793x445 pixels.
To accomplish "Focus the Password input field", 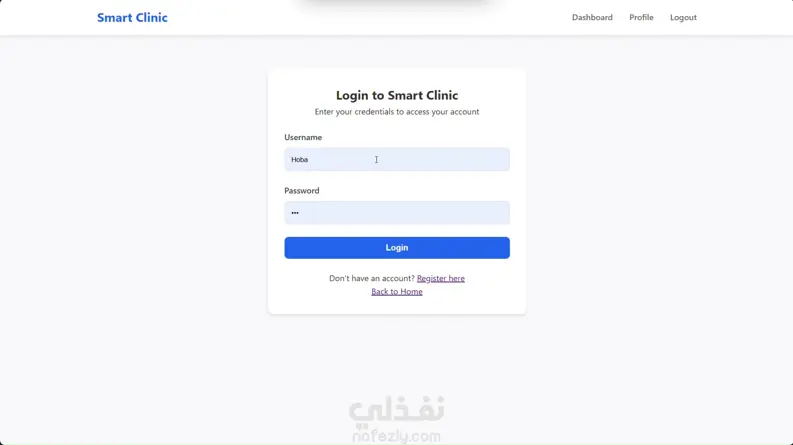I will [x=396, y=212].
